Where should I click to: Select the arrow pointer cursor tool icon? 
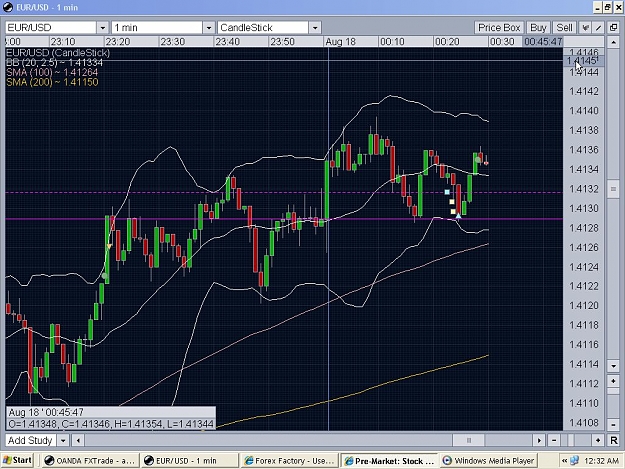coord(585,27)
